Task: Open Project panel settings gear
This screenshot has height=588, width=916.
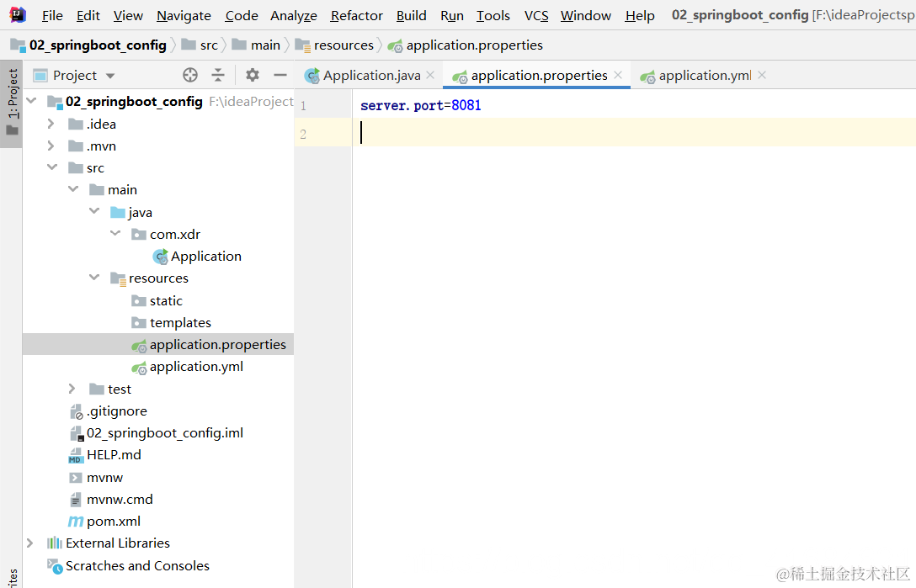Action: (253, 75)
